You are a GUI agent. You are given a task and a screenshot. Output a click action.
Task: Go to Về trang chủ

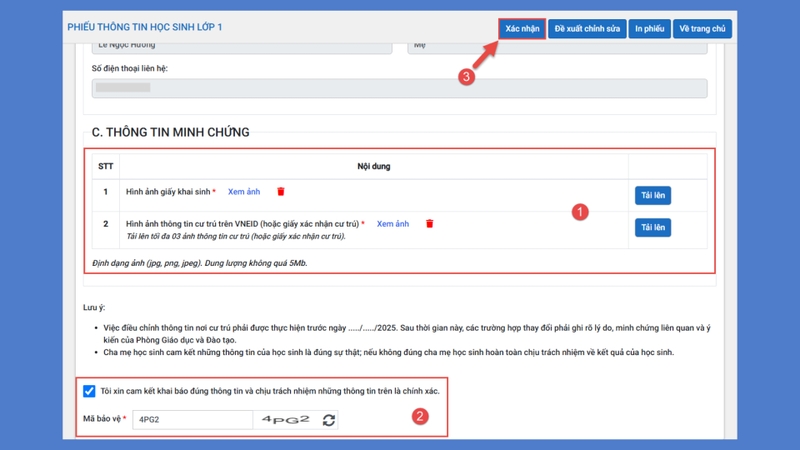(702, 29)
